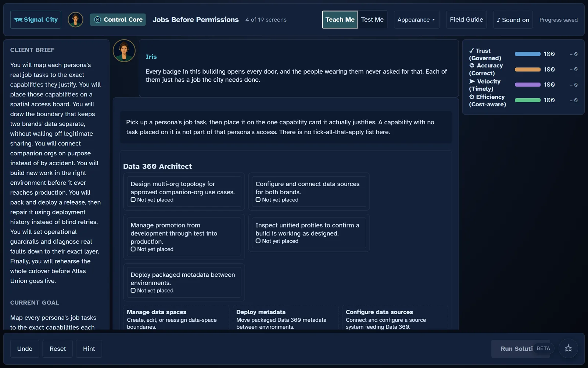This screenshot has height=368, width=588.
Task: Click the CURRENT GOAL heading
Action: (x=35, y=302)
